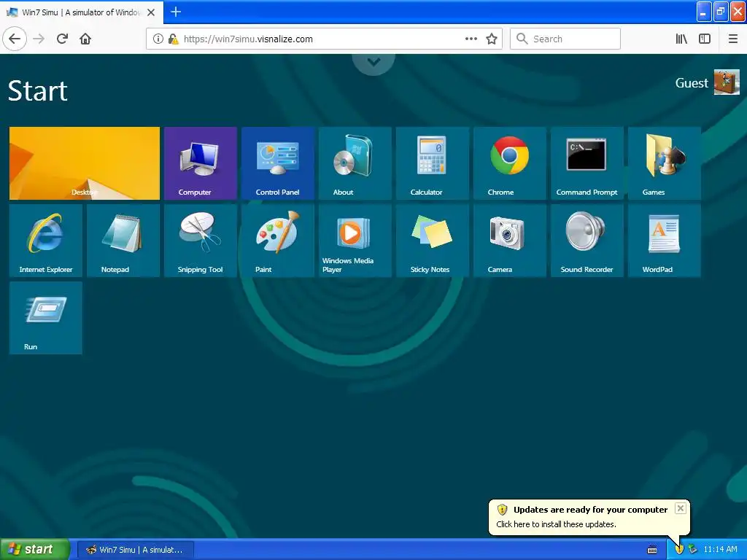The image size is (747, 560).
Task: Open the browser hamburger menu
Action: [x=733, y=39]
